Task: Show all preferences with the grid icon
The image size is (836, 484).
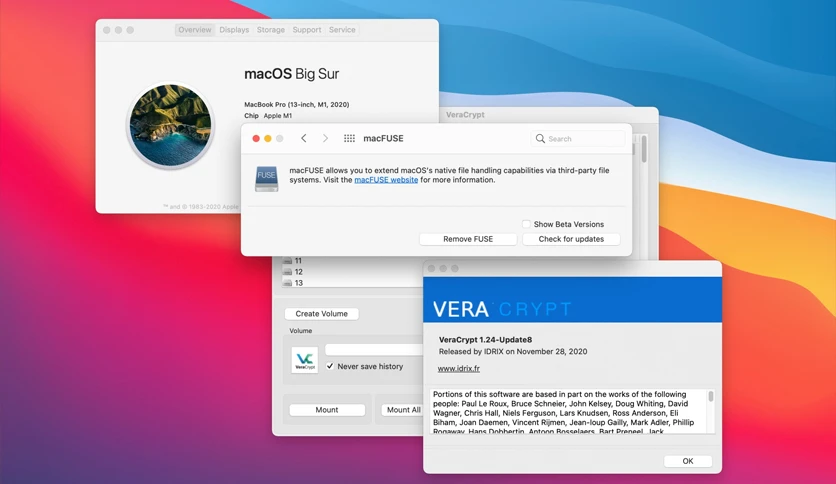Action: (349, 138)
